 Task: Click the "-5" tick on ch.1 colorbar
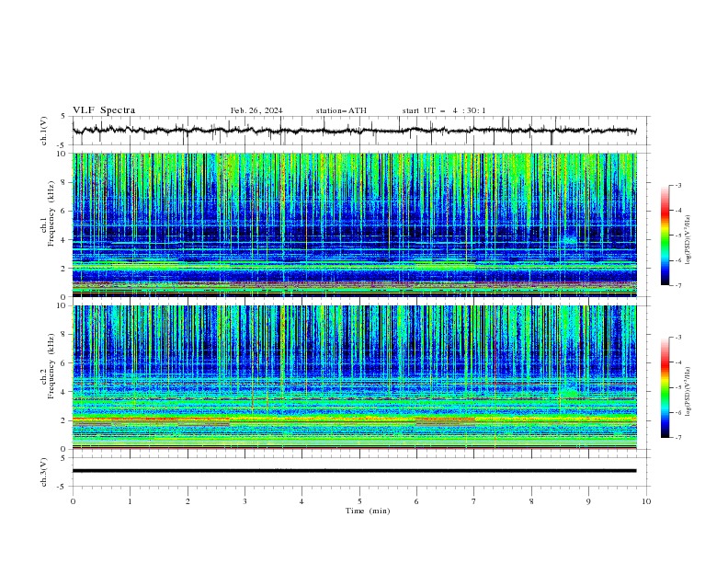coord(677,236)
